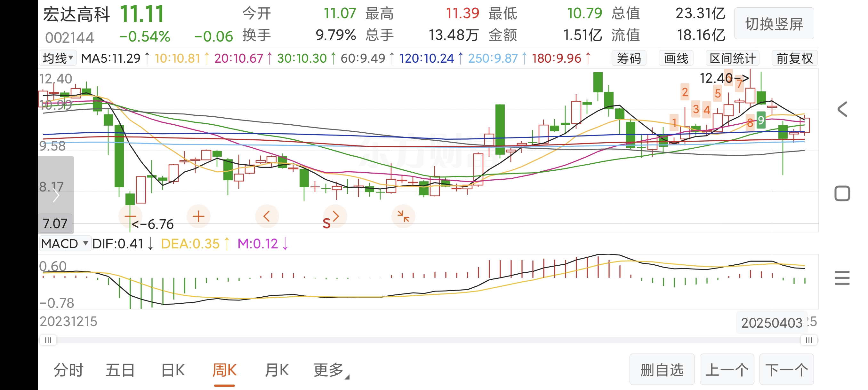Go to previous stock with 上一个
This screenshot has height=390, width=868.
click(x=727, y=370)
